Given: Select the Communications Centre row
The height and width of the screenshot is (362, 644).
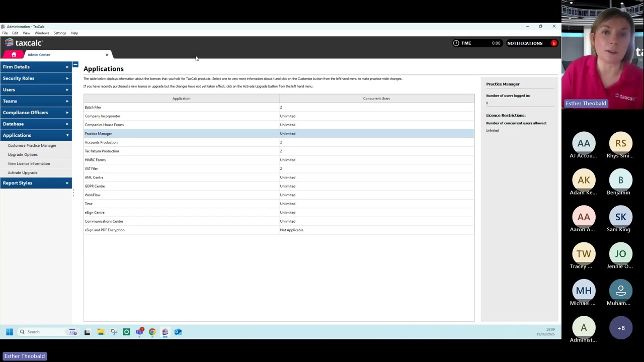Looking at the screenshot, I should (279, 221).
